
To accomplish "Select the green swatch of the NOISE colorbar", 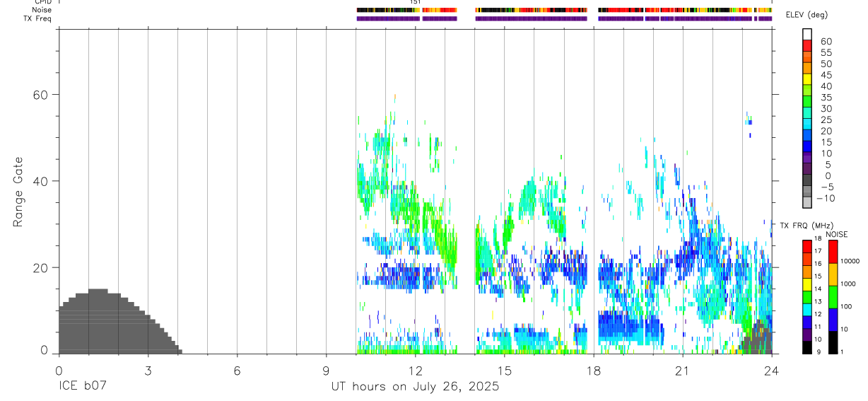I will tap(833, 297).
